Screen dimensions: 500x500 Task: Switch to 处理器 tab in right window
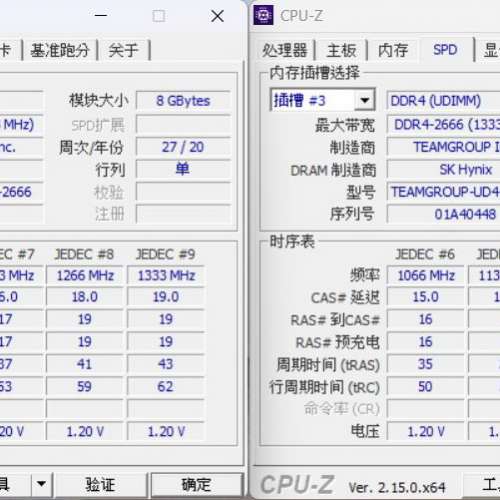click(285, 50)
